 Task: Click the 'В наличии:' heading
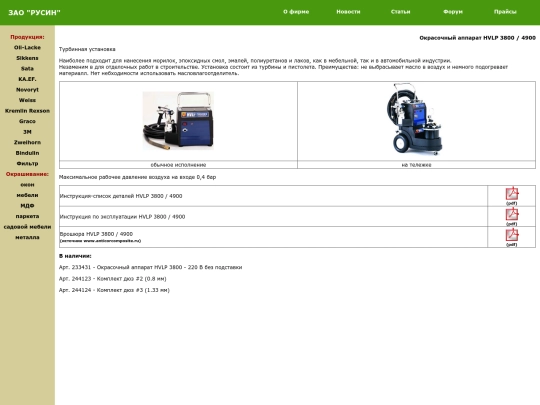(75, 256)
